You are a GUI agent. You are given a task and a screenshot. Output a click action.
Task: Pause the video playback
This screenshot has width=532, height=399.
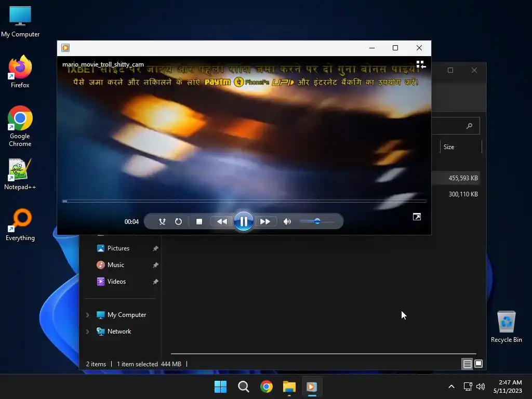pyautogui.click(x=244, y=221)
